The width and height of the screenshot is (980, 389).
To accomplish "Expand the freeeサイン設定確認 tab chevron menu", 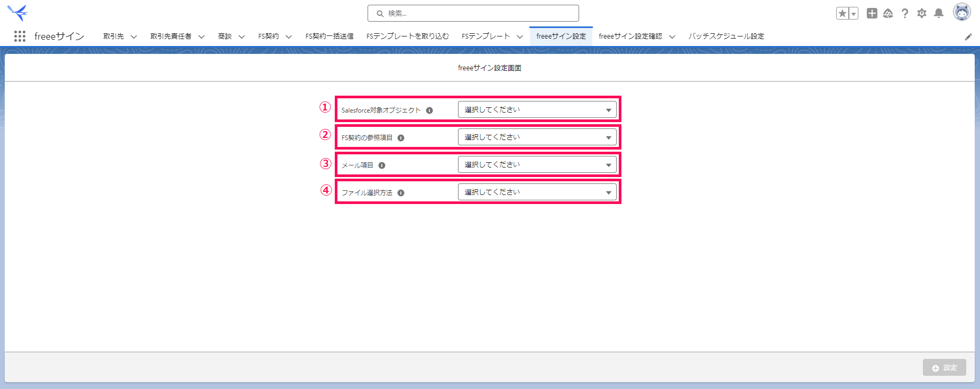I will tap(672, 36).
